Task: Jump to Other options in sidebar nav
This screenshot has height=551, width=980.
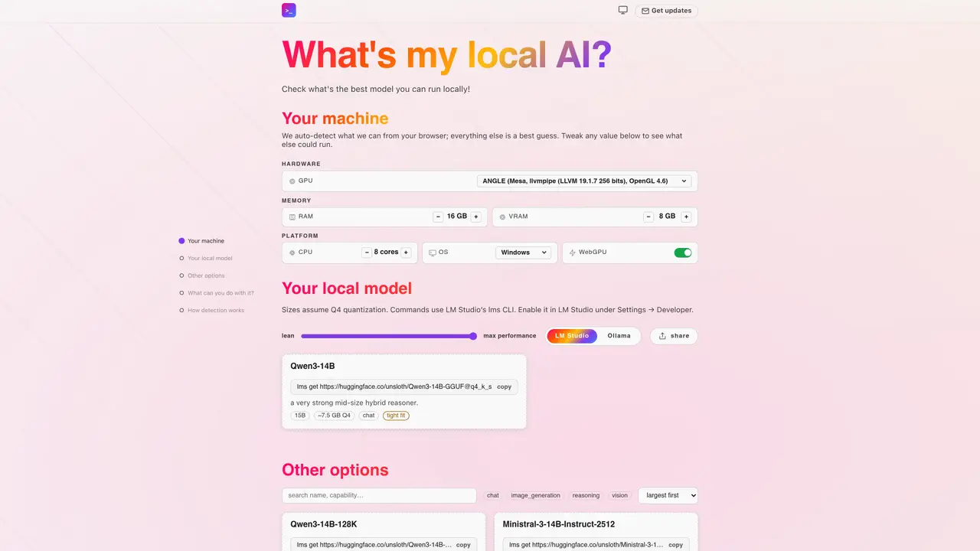Action: pyautogui.click(x=206, y=275)
